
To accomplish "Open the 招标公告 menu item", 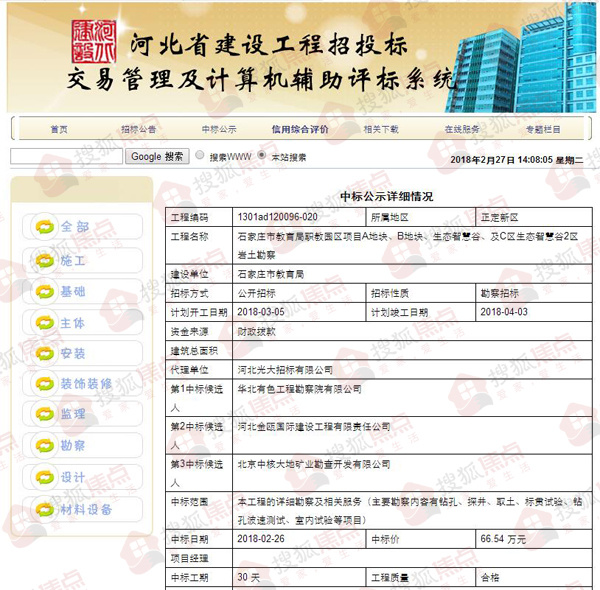I will [139, 129].
